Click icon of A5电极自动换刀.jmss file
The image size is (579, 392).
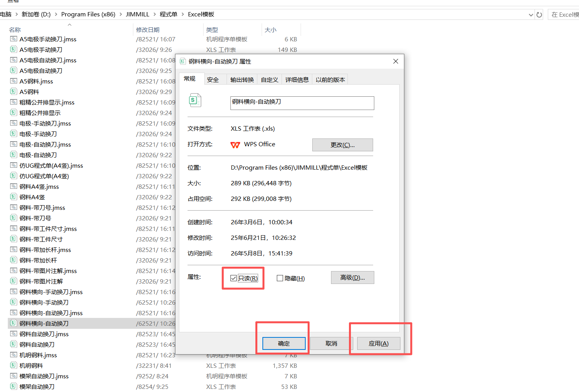tap(14, 60)
